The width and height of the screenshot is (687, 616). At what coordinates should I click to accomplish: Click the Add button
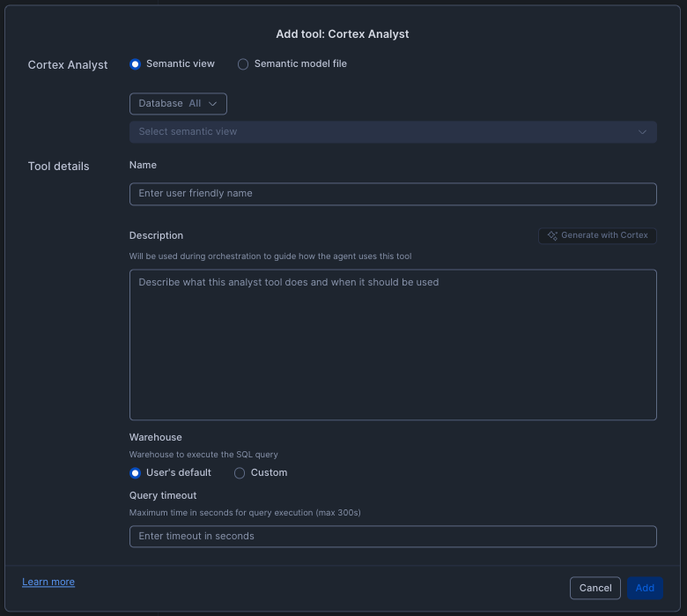(x=645, y=588)
